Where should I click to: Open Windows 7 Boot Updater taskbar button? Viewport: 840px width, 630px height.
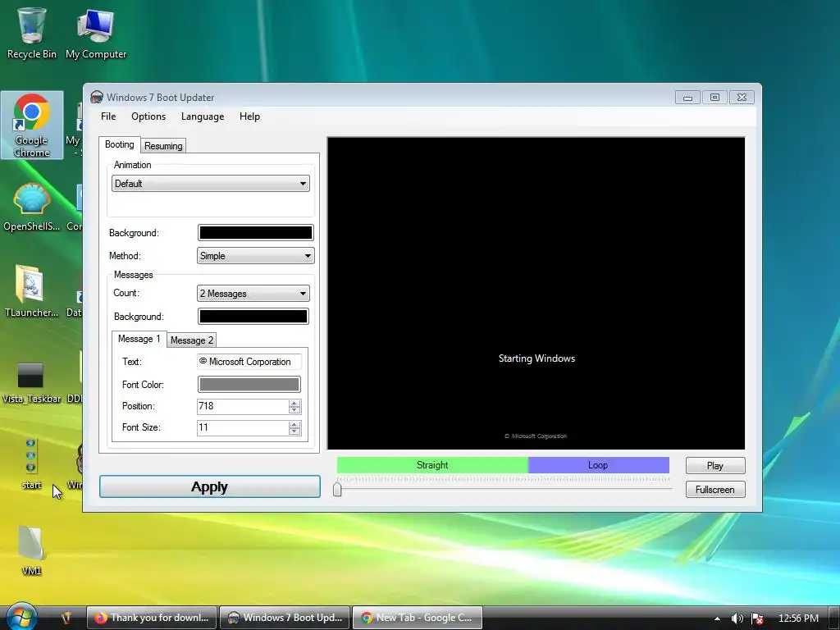(x=285, y=618)
